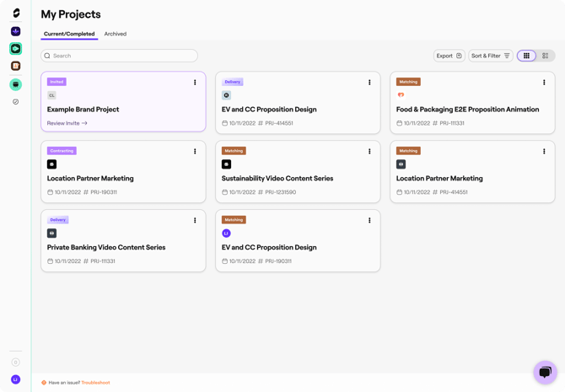Open the brown contacts icon in sidebar
Screen dimensions: 565x392
(x=15, y=66)
